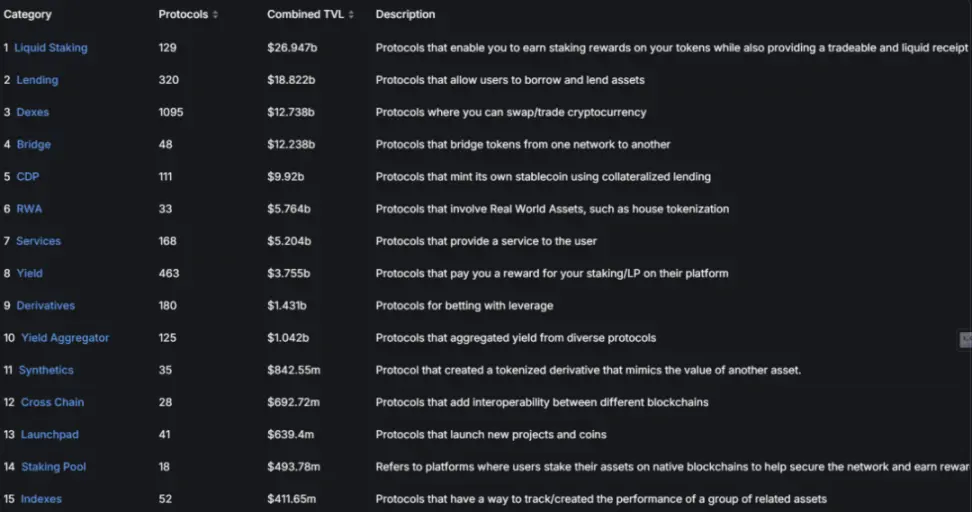This screenshot has width=972, height=512.
Task: Click the Category column header
Action: pyautogui.click(x=28, y=15)
